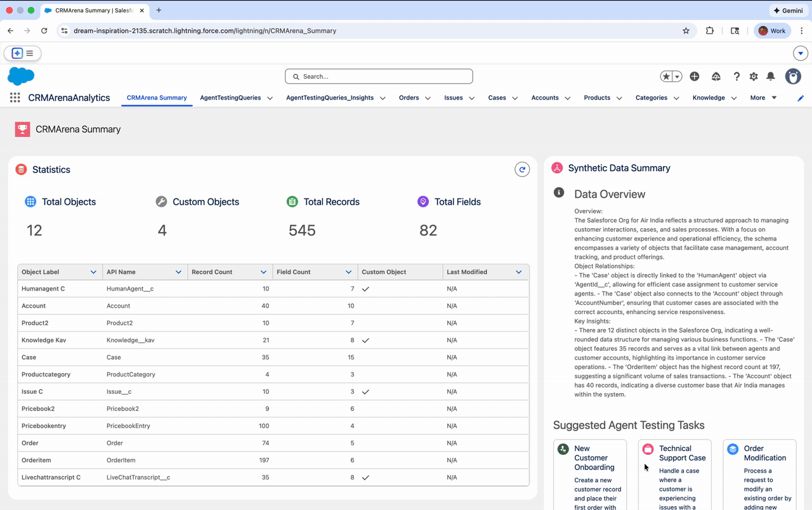Open the Setup gear icon

pos(754,76)
